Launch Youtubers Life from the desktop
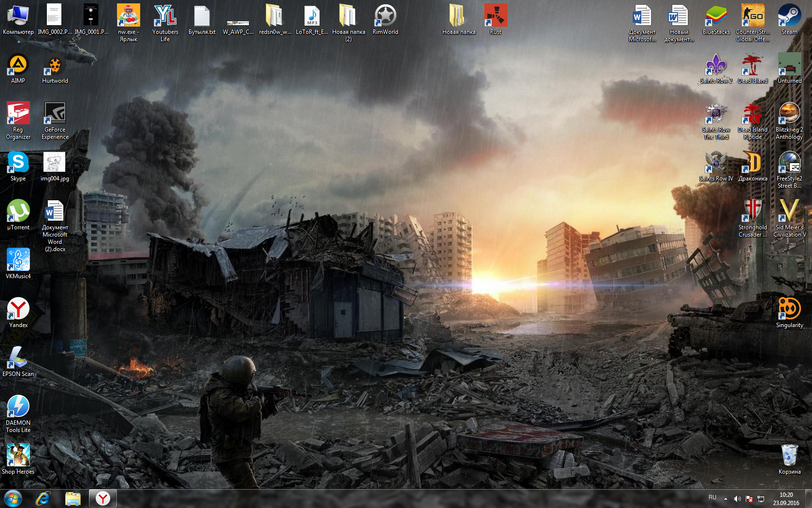This screenshot has height=508, width=812. click(165, 23)
